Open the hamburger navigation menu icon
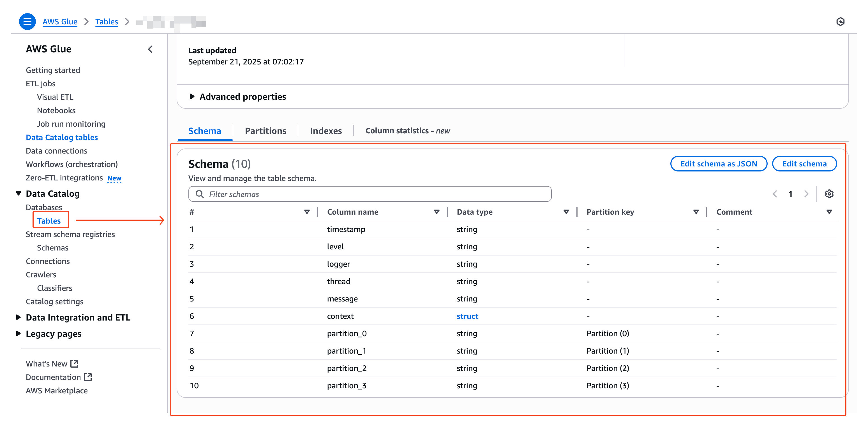Image resolution: width=868 pixels, height=427 pixels. pyautogui.click(x=27, y=22)
